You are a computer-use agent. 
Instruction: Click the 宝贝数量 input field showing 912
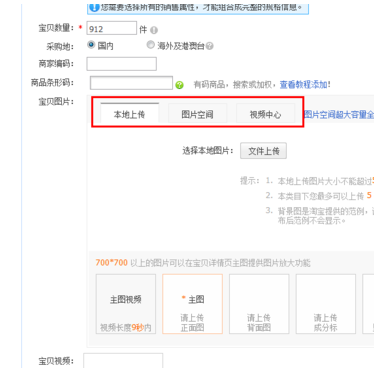pyautogui.click(x=111, y=28)
